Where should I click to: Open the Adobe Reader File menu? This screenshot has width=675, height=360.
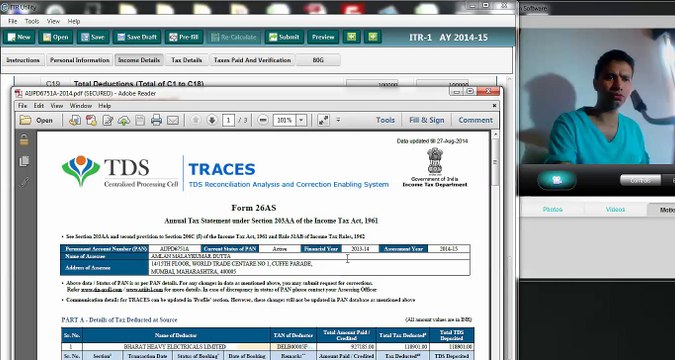click(22, 106)
